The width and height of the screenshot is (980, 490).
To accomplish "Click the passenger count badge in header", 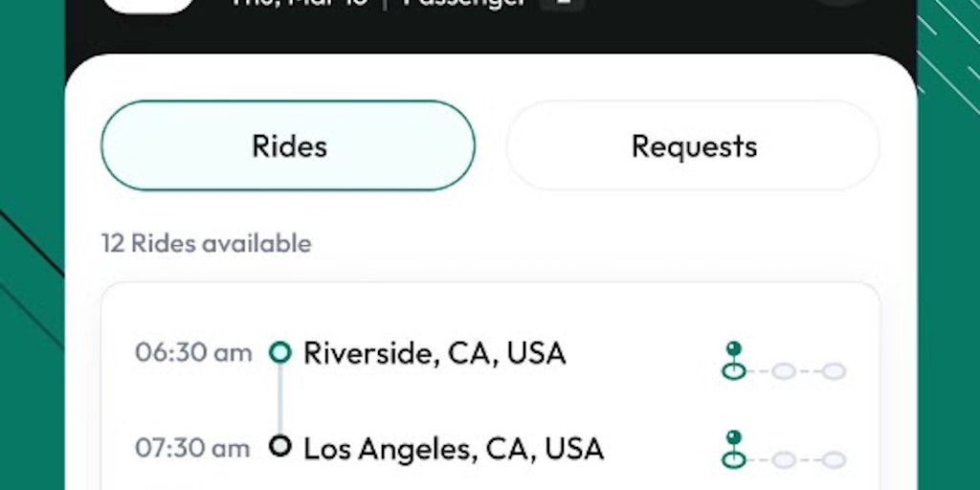I will tap(562, 3).
